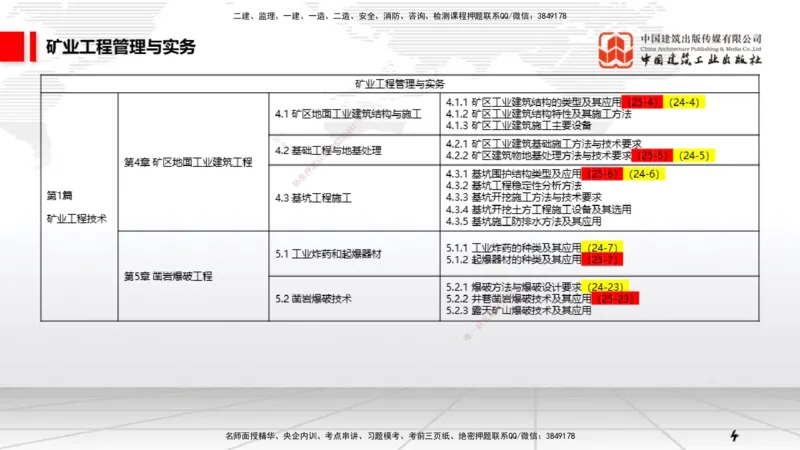Viewport: 800px width, 450px height.
Task: Click the yellow (24-7) tag
Action: pos(603,247)
